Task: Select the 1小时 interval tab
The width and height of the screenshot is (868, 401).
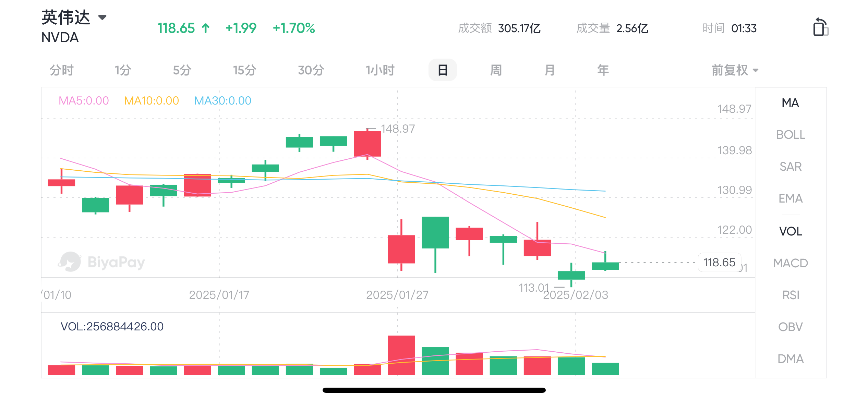Action: click(x=380, y=70)
